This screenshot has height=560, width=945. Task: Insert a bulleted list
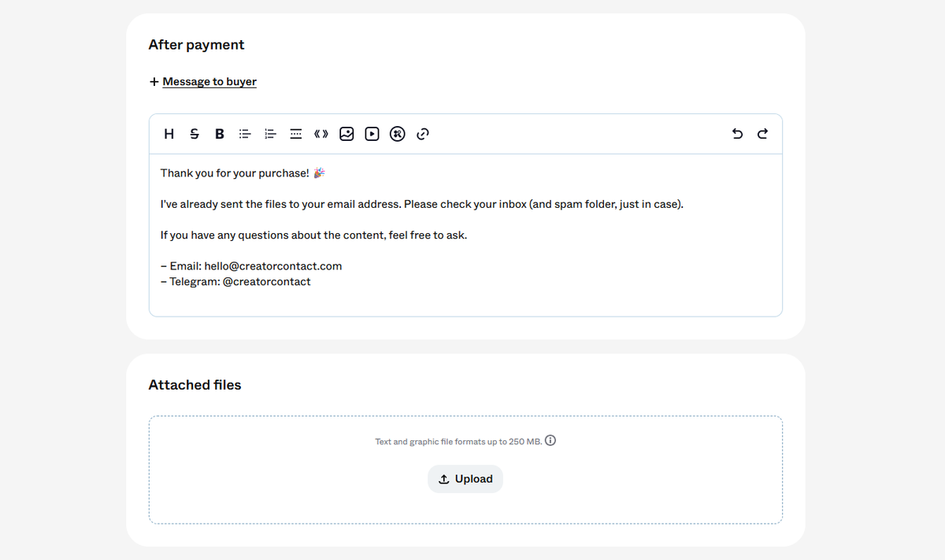(x=245, y=134)
